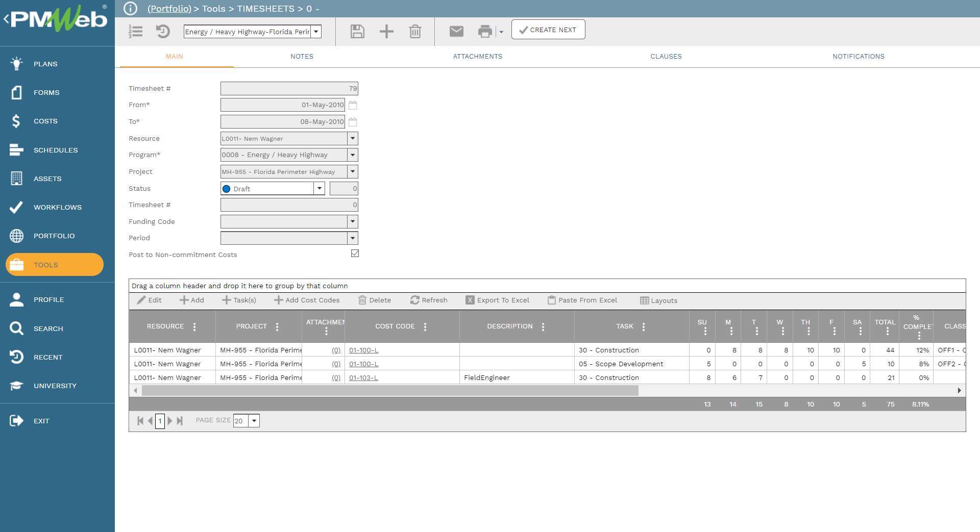The image size is (980, 532).
Task: Switch to the Clauses tab
Action: point(666,56)
